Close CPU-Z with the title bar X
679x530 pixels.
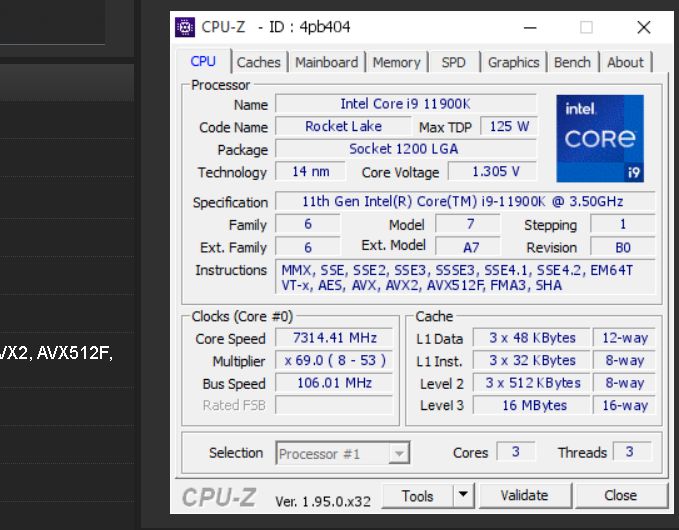tap(644, 27)
